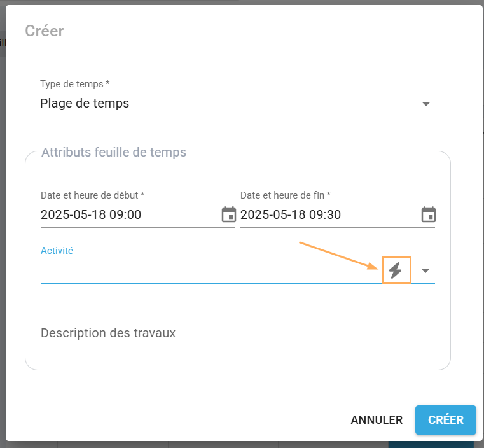
Task: Click the blue Activité label
Action: [x=57, y=251]
